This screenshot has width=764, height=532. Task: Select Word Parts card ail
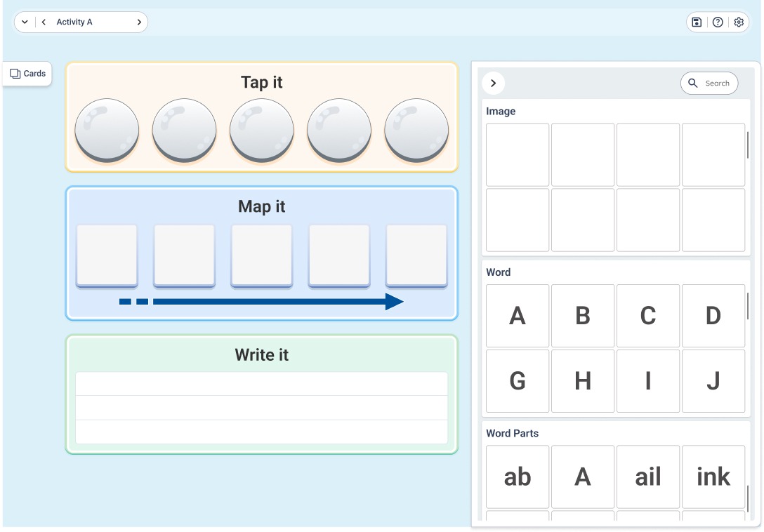pyautogui.click(x=648, y=477)
